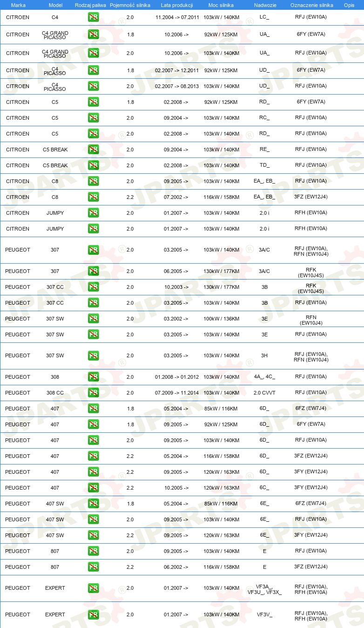Click the LC_ body code cell
The height and width of the screenshot is (628, 364).
pyautogui.click(x=264, y=17)
